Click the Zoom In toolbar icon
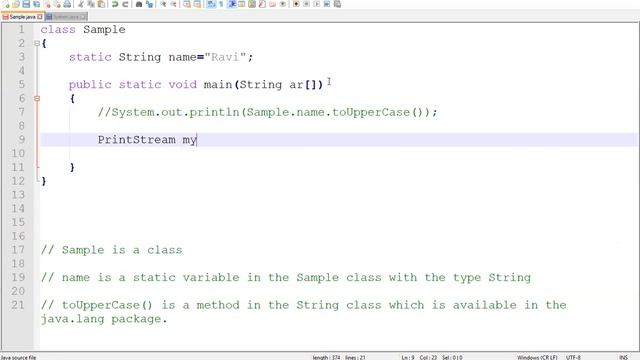 163,4
